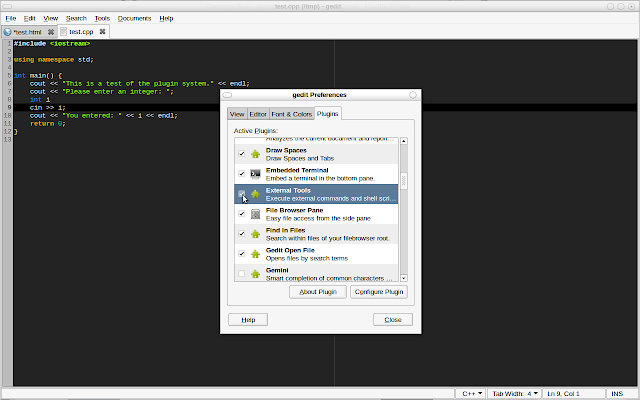This screenshot has width=640, height=400.
Task: Select the Draw Spaces plugin row
Action: (x=316, y=154)
